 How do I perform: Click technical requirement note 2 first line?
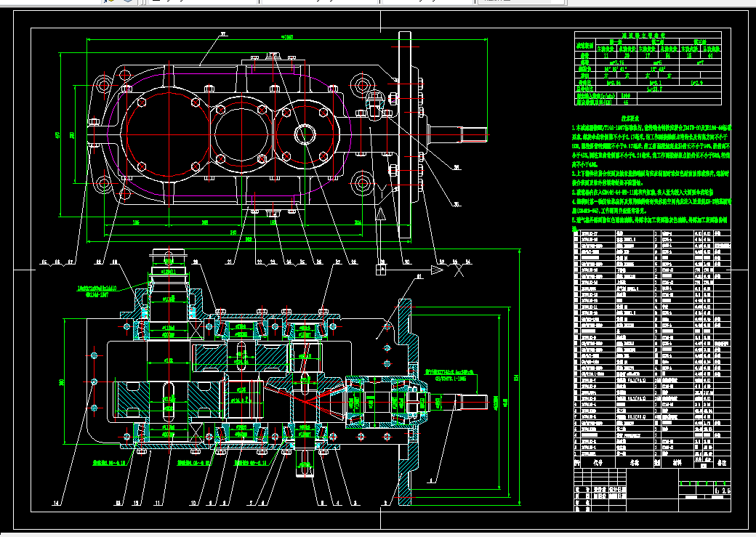(650, 173)
